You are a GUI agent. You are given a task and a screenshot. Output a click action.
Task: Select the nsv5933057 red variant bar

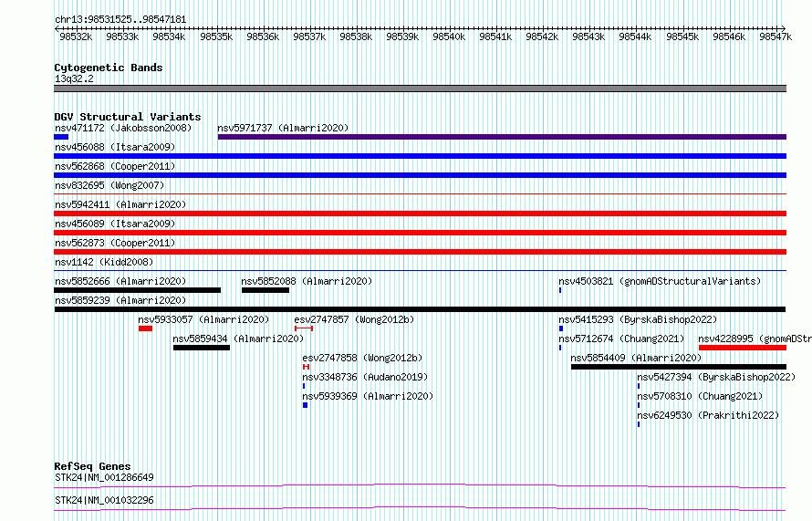pos(145,328)
